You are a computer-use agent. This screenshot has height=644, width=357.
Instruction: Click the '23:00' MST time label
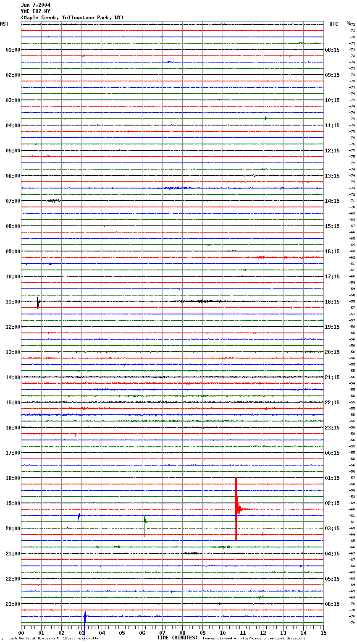[x=13, y=604]
